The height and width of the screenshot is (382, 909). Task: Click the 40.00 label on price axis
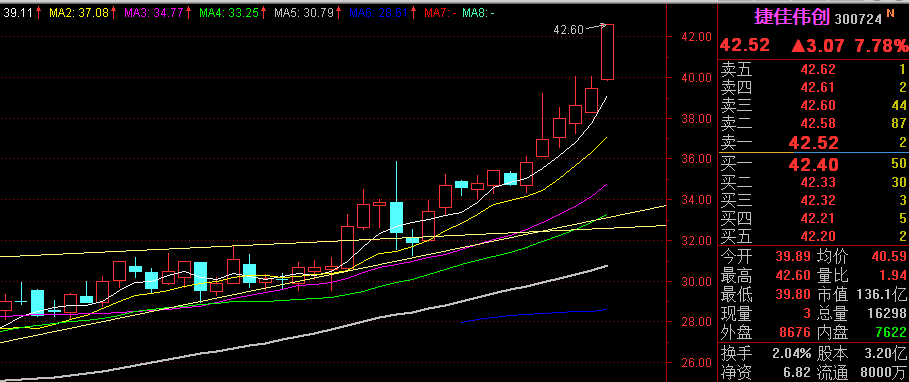pyautogui.click(x=696, y=78)
